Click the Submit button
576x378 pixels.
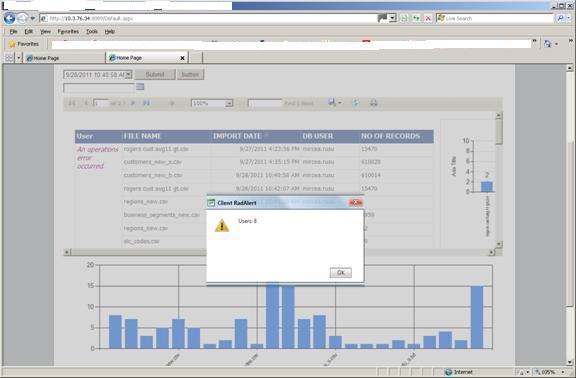pyautogui.click(x=155, y=75)
